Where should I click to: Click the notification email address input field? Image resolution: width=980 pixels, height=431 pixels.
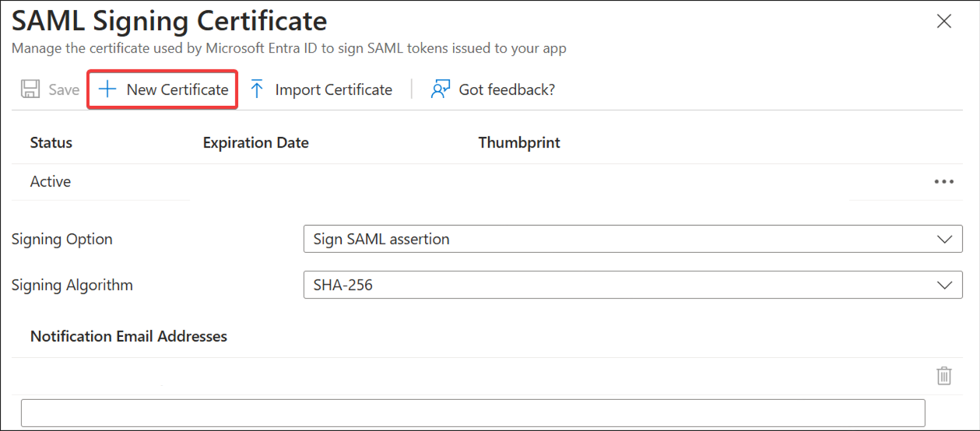(472, 413)
